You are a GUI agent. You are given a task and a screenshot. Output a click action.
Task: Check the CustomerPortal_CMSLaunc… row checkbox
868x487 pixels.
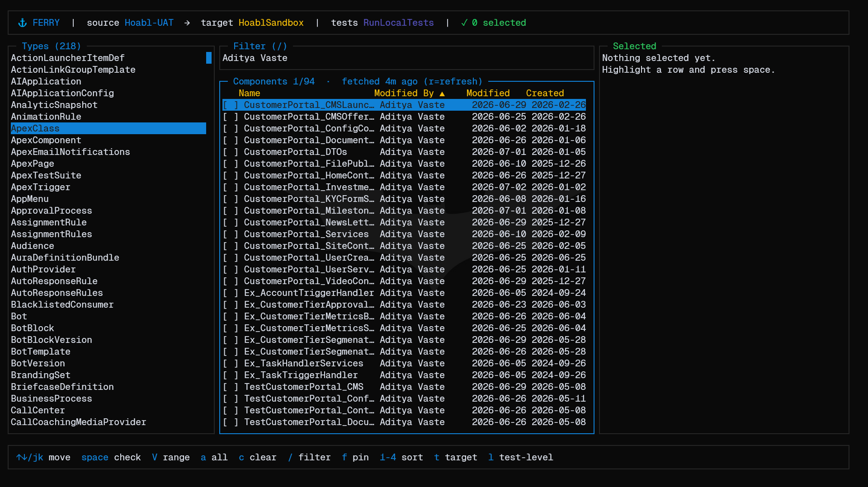231,105
